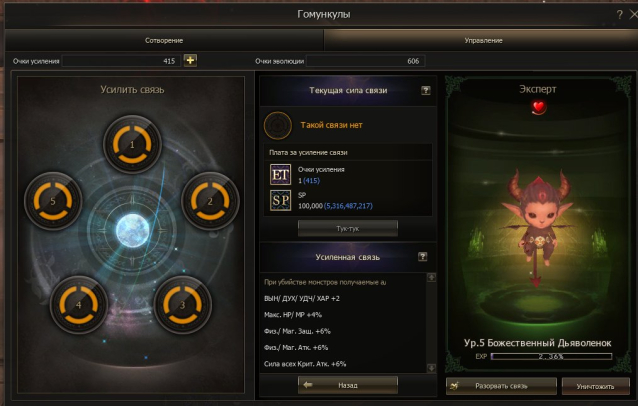This screenshot has width=638, height=406.
Task: Open help for Текущая сила связи
Action: pyautogui.click(x=426, y=90)
